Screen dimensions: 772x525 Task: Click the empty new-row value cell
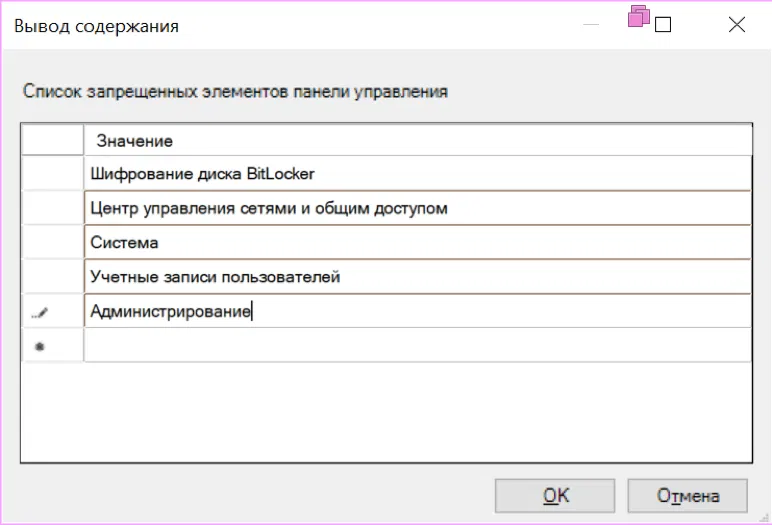click(x=416, y=345)
